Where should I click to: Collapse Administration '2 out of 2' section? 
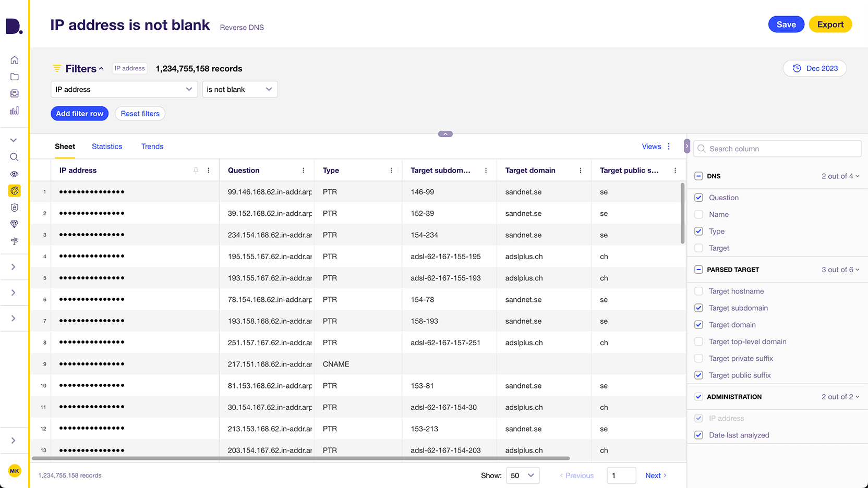840,397
